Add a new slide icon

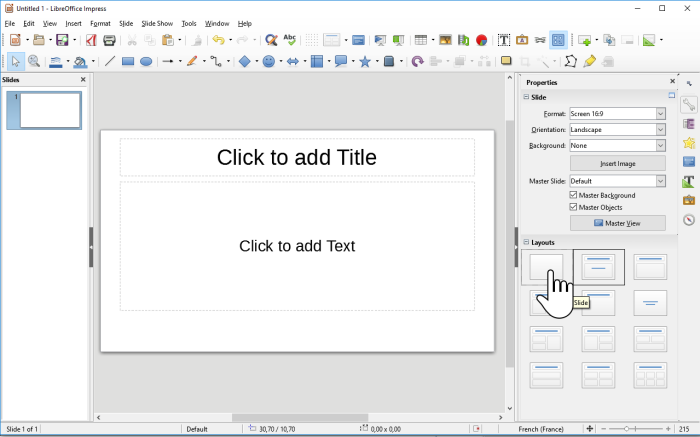click(585, 40)
